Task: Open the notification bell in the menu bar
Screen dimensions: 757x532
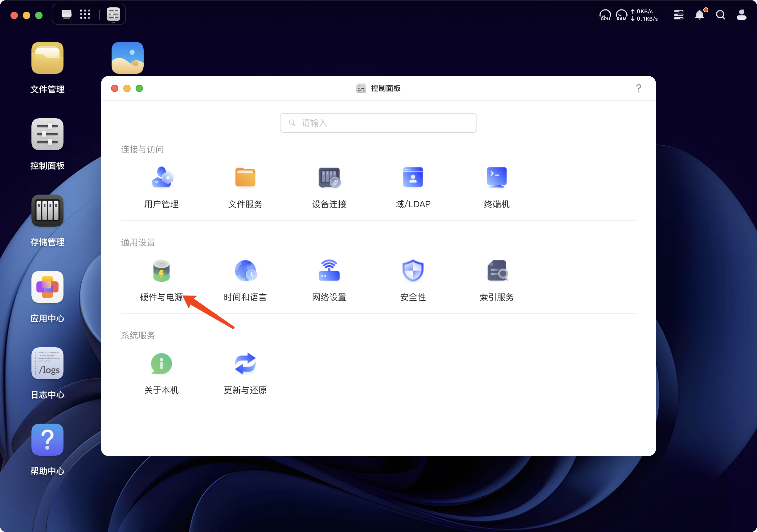Action: coord(700,15)
